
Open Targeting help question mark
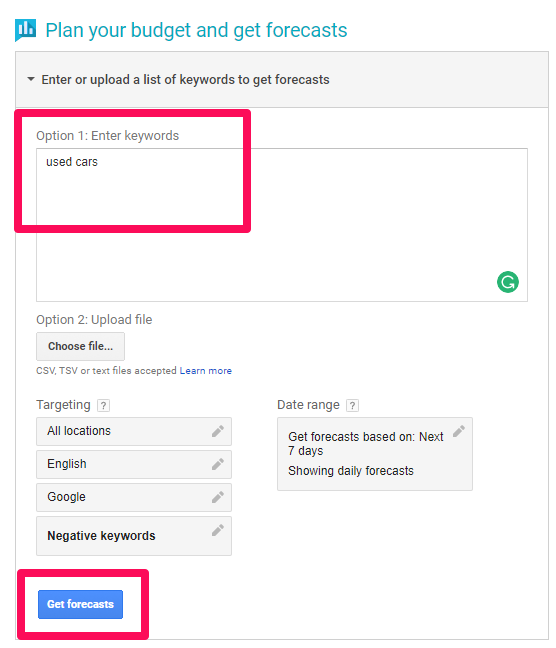[103, 405]
